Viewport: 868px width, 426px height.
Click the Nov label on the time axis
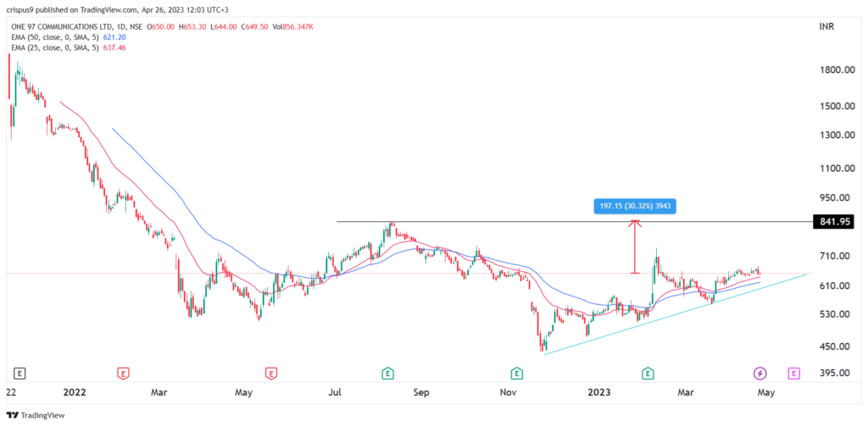click(509, 393)
